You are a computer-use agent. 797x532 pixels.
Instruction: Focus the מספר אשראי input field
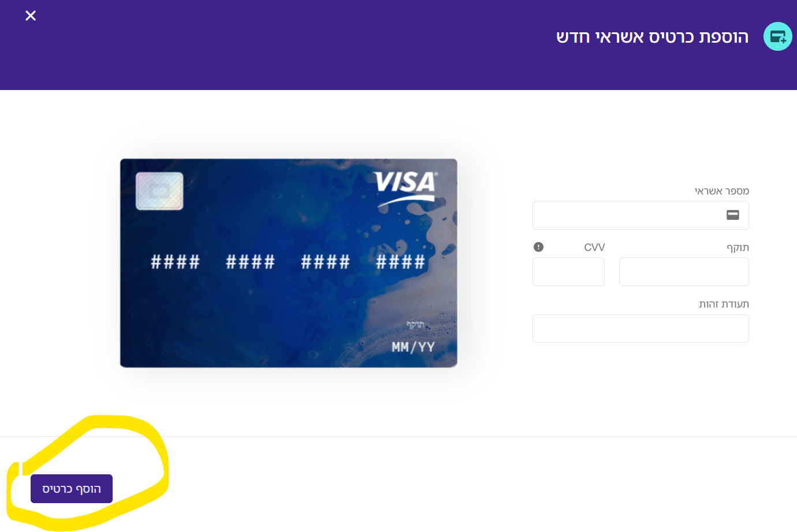click(x=640, y=215)
